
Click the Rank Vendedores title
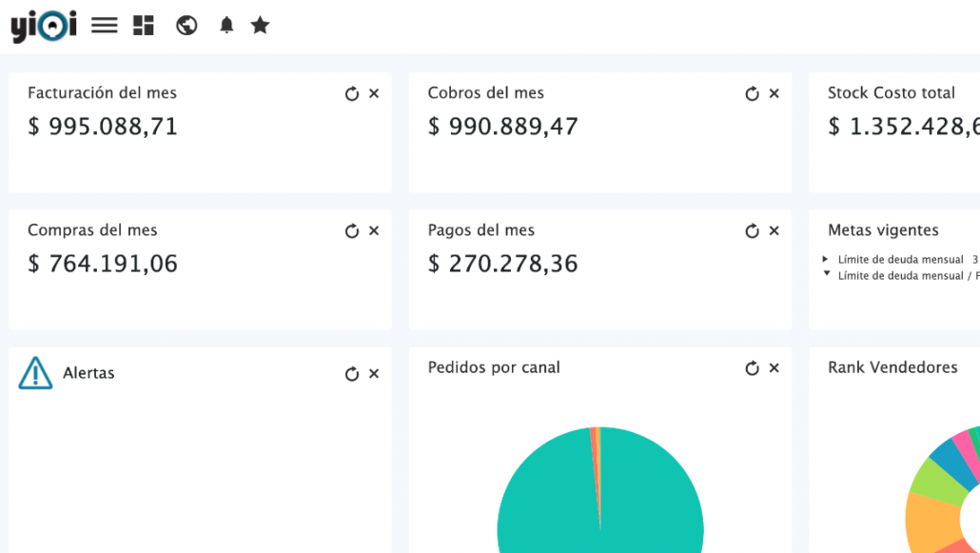(892, 367)
